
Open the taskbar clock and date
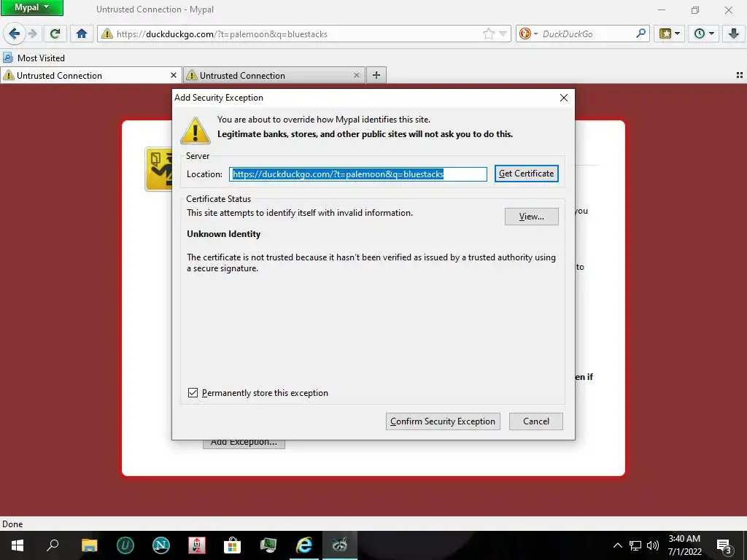(684, 545)
